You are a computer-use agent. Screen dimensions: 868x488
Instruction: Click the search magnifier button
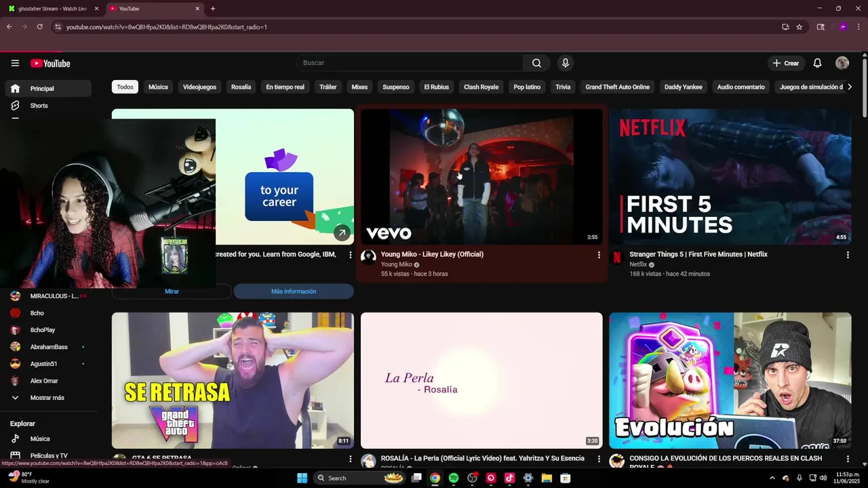[536, 63]
